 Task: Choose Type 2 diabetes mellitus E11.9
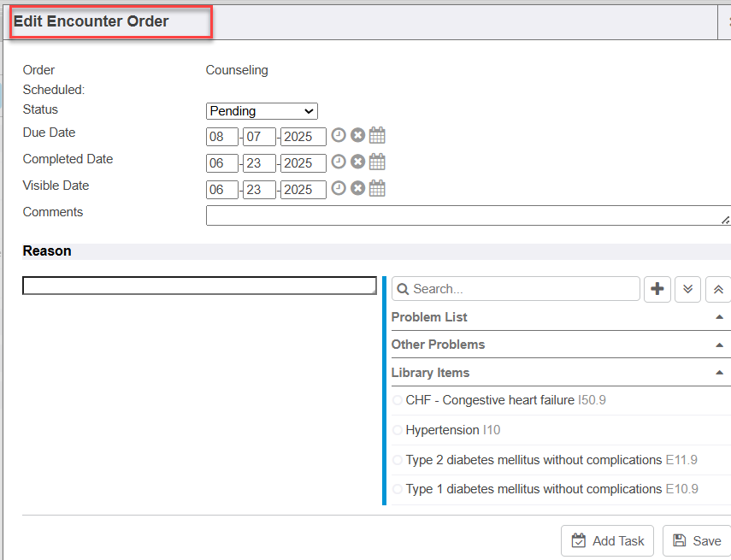click(x=398, y=460)
